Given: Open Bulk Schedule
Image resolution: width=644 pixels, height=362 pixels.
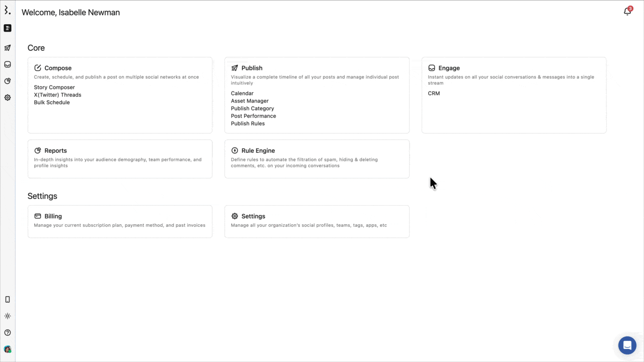Looking at the screenshot, I should click(51, 102).
